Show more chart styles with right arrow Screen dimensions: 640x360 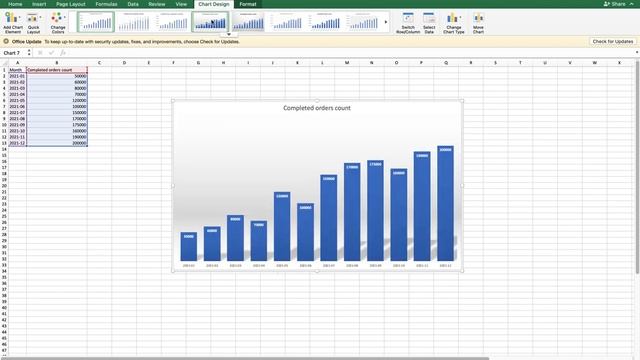click(386, 22)
